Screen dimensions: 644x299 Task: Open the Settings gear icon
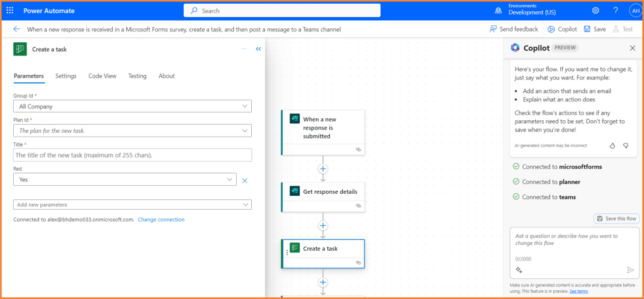[x=596, y=11]
